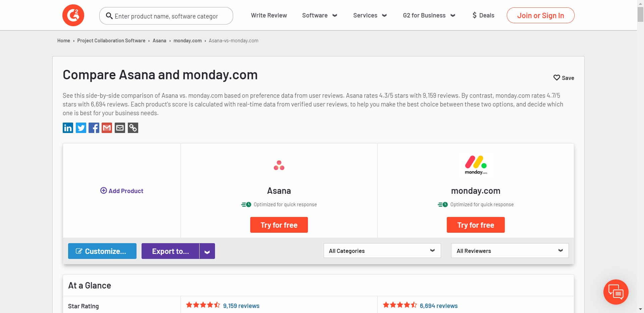Open the All Reviewers dropdown
The width and height of the screenshot is (644, 313).
[509, 251]
